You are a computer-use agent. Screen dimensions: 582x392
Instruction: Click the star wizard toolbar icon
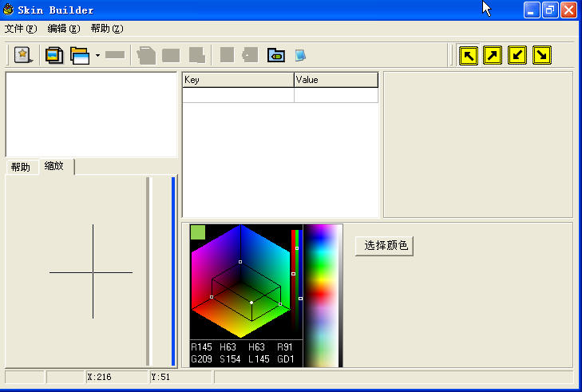tap(23, 55)
